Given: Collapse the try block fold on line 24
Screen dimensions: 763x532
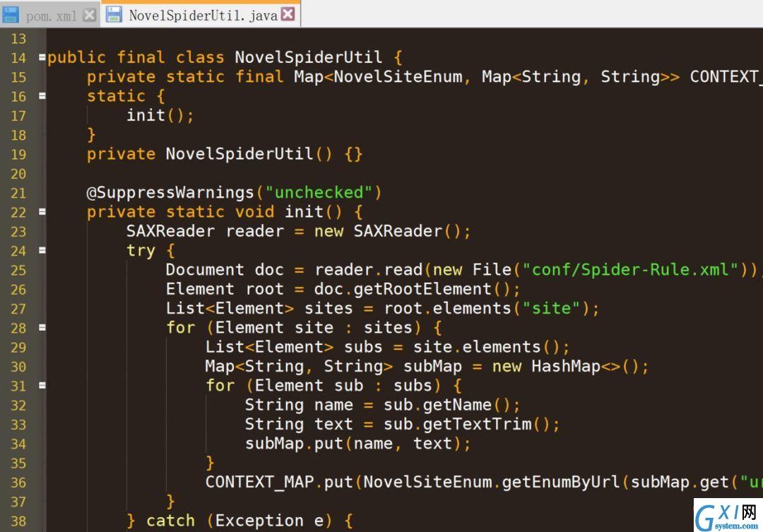Looking at the screenshot, I should 42,250.
